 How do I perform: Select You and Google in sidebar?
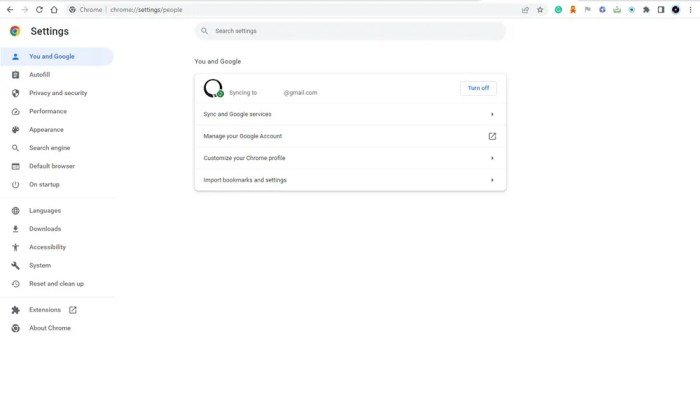coord(57,56)
